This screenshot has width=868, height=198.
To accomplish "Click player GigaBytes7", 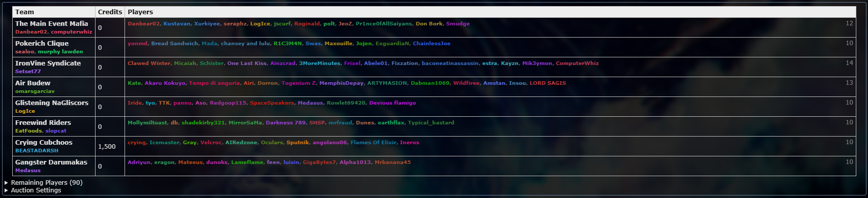I will [x=320, y=162].
